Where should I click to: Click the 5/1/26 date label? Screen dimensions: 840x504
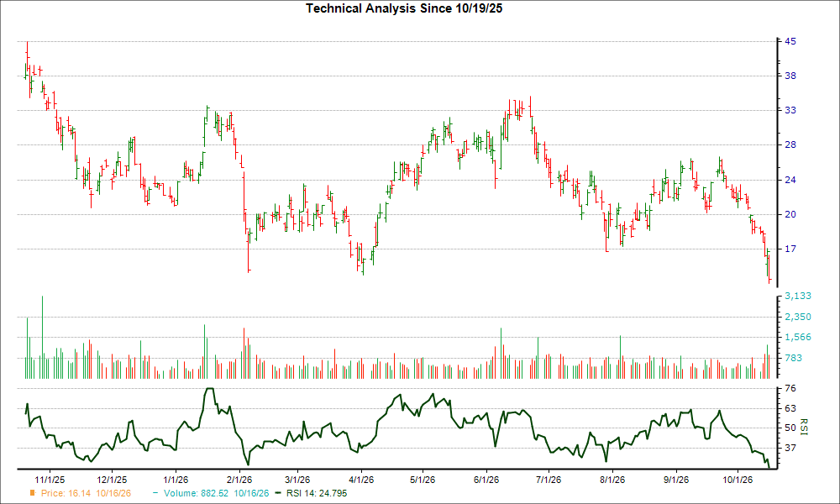(423, 480)
